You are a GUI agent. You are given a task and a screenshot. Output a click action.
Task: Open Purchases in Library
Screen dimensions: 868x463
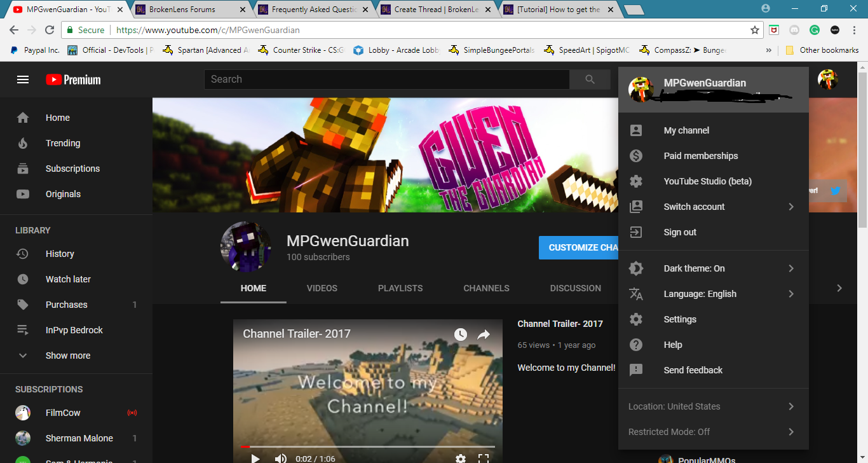[x=76, y=305]
